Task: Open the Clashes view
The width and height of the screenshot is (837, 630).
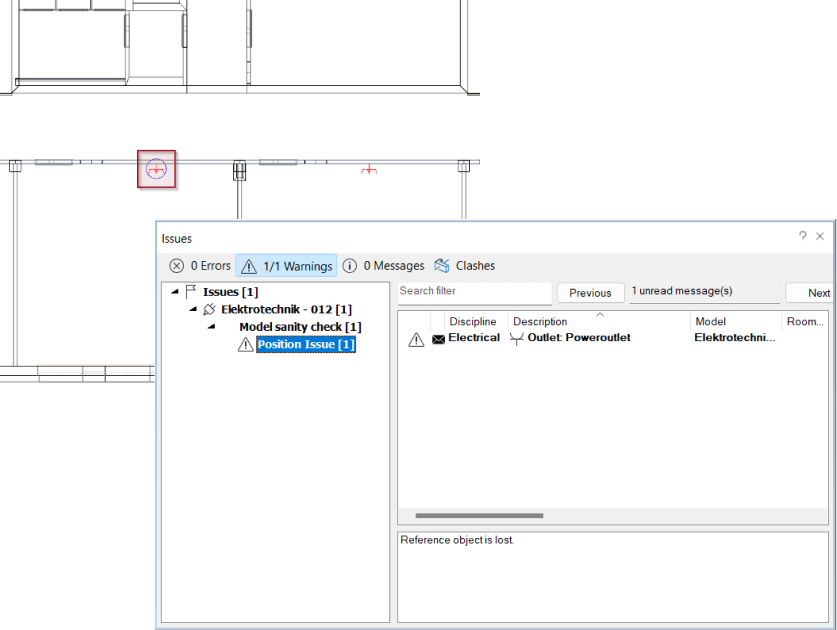Action: click(464, 266)
